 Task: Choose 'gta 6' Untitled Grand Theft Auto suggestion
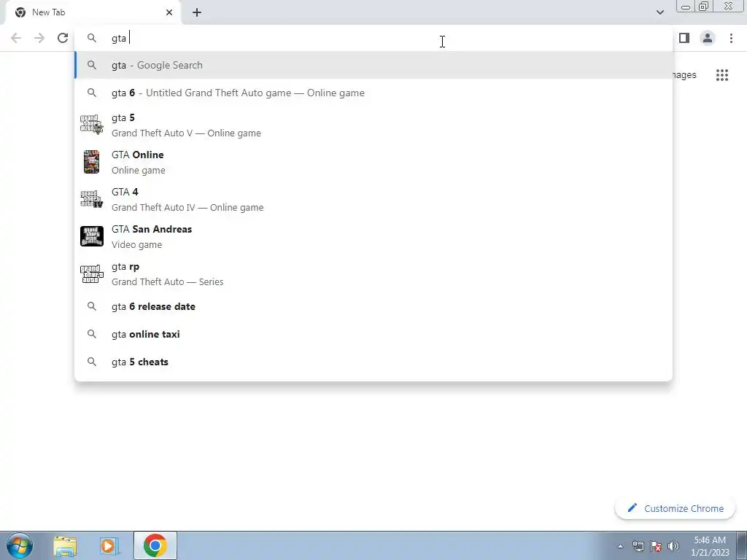point(373,93)
